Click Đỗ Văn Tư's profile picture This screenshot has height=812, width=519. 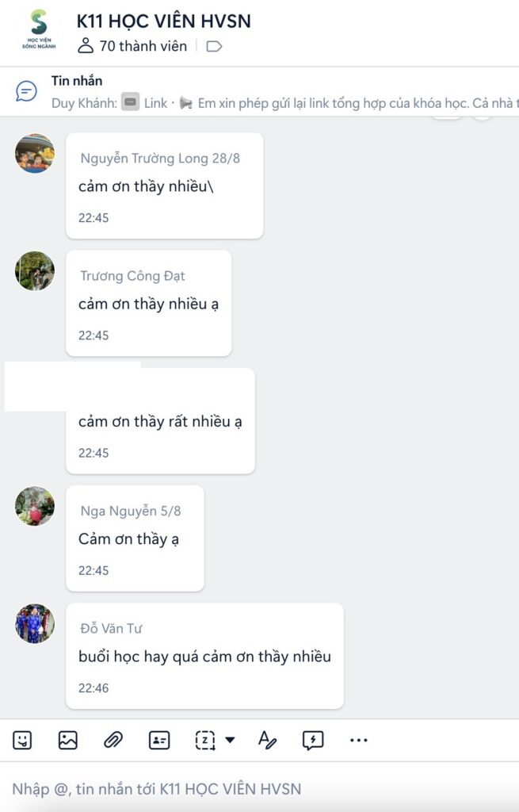click(x=35, y=623)
